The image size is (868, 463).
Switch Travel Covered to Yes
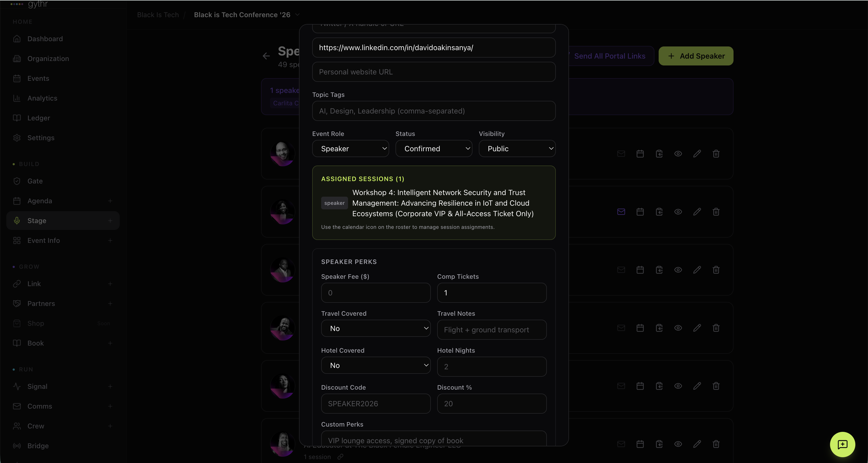point(376,328)
